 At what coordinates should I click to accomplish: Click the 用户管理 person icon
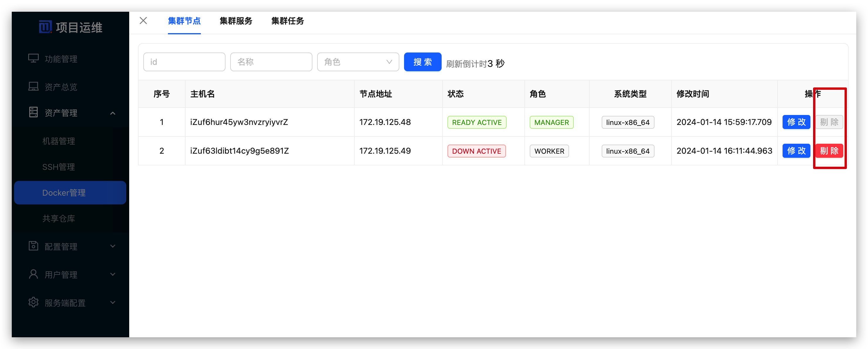pos(33,274)
